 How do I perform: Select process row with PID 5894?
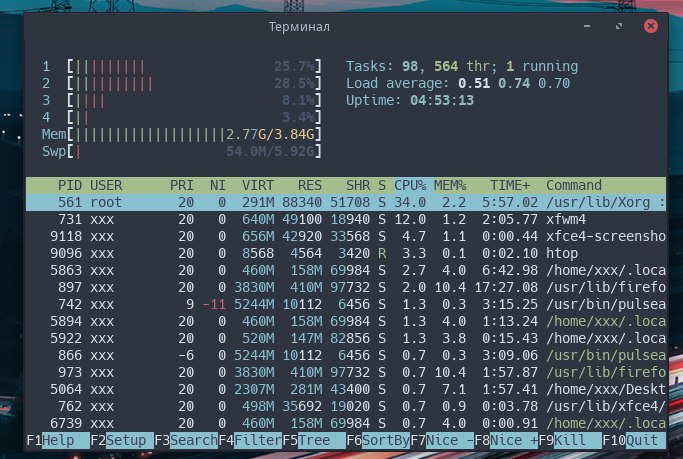[x=346, y=321]
